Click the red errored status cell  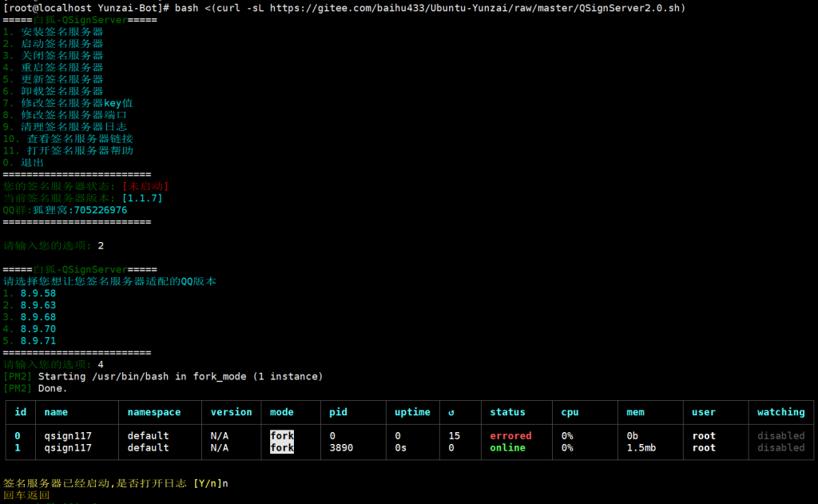pyautogui.click(x=510, y=436)
